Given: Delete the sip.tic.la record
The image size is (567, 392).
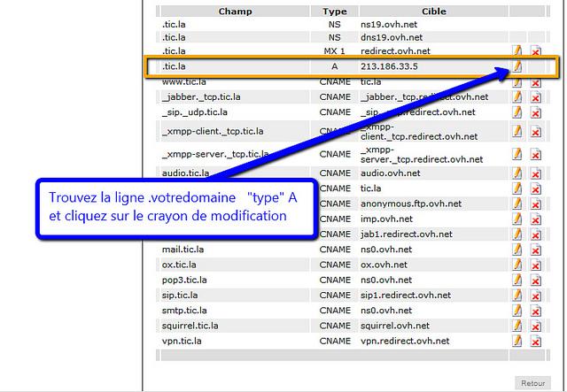Looking at the screenshot, I should (536, 296).
